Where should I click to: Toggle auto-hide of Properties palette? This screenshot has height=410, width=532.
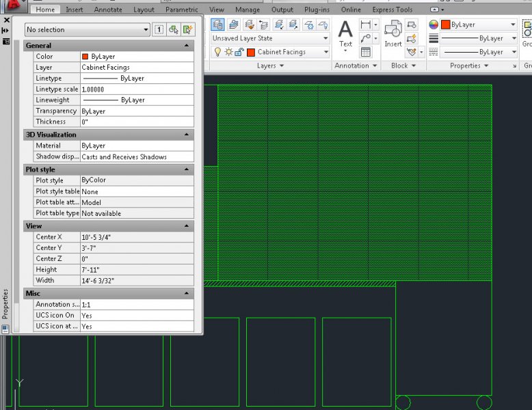[5, 31]
